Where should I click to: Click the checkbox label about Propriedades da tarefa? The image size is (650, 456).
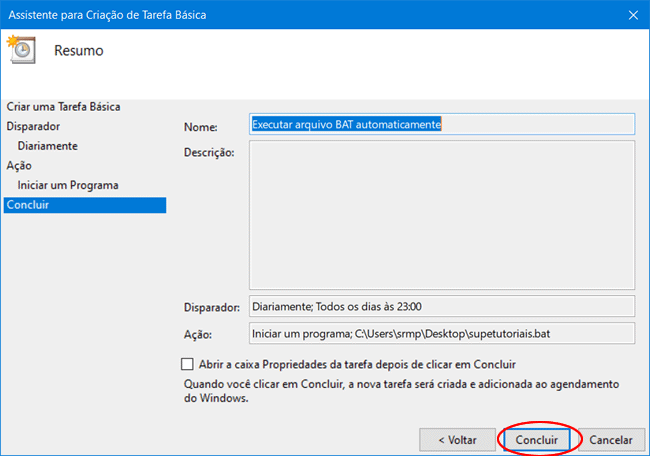click(x=358, y=364)
